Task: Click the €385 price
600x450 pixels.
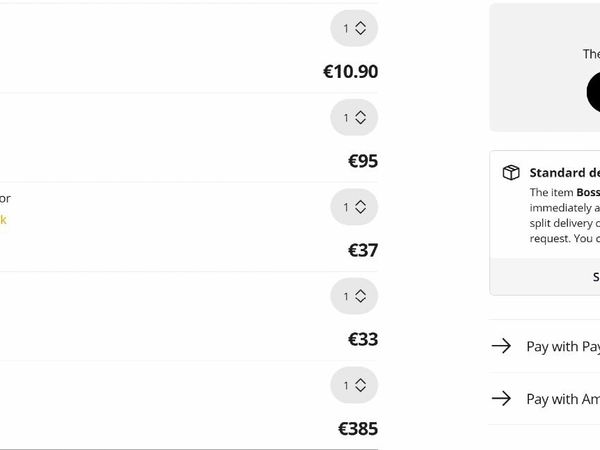Action: (x=357, y=429)
